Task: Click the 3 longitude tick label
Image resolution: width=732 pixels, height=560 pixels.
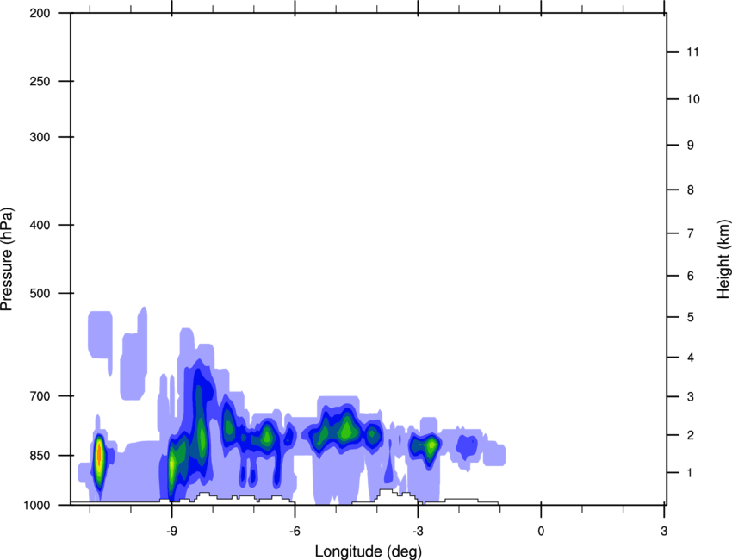Action: pos(664,531)
